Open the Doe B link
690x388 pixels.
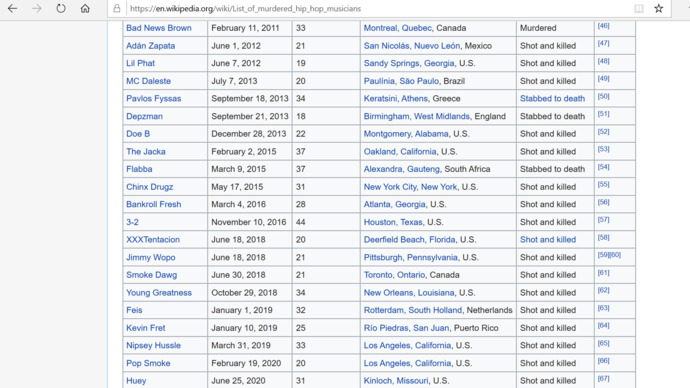[138, 134]
